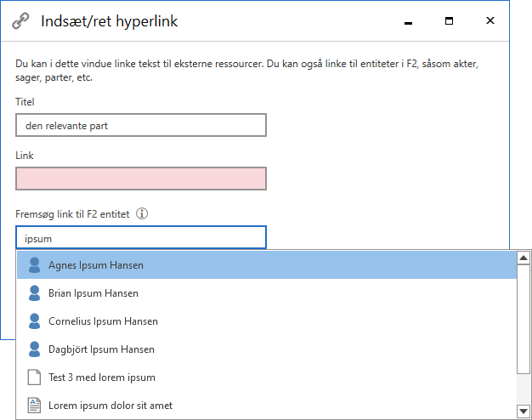The image size is (532, 420).
Task: Select Agnes Ipsum Hansen from suggestions
Action: click(x=96, y=265)
